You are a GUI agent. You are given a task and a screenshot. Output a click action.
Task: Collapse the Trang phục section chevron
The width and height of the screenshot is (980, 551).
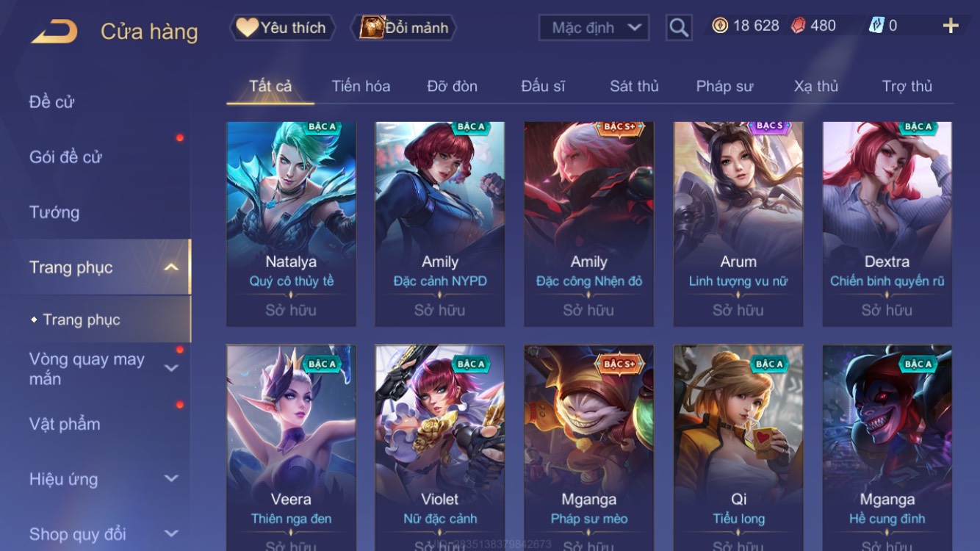click(x=170, y=267)
